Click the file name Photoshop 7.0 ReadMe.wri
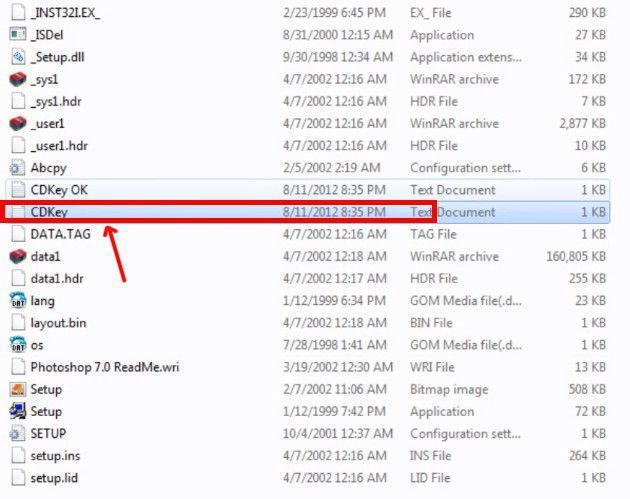 click(105, 367)
